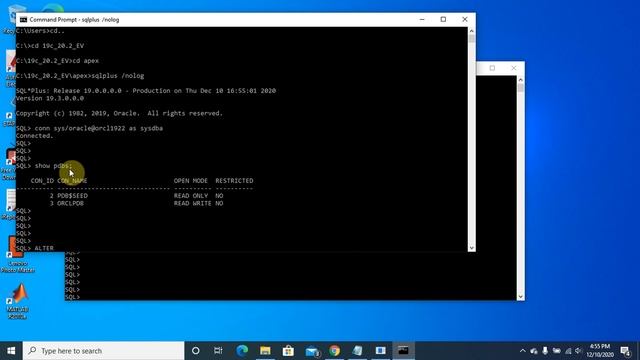Open File Explorer from the taskbar

tap(265, 351)
